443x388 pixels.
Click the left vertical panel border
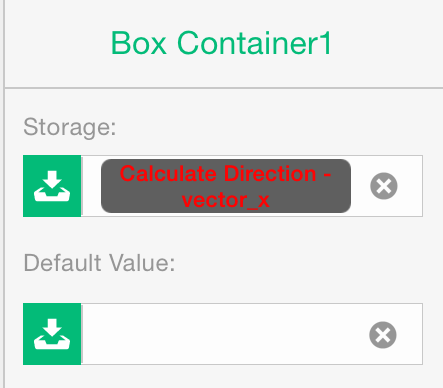coord(4,194)
